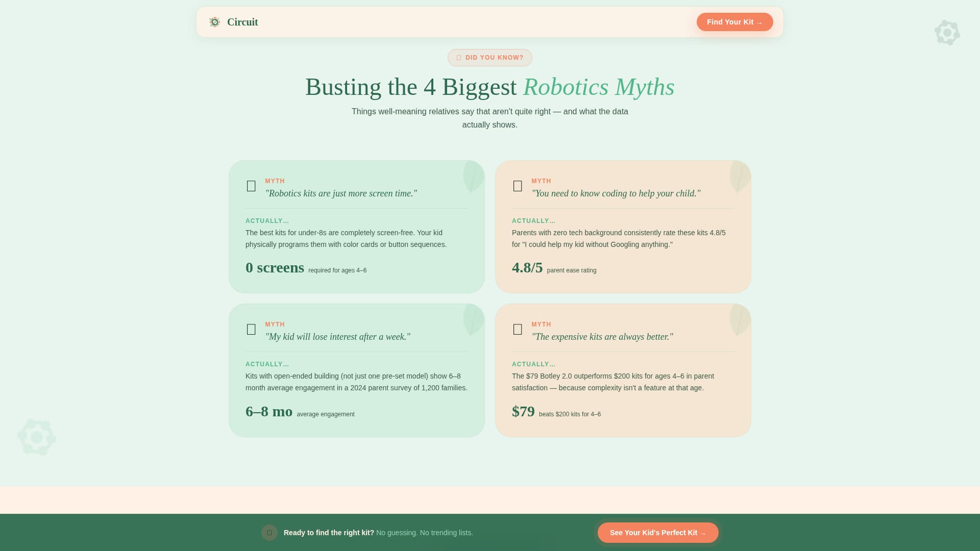Click the 0 screens statistic figure
The image size is (980, 551).
coord(275,267)
